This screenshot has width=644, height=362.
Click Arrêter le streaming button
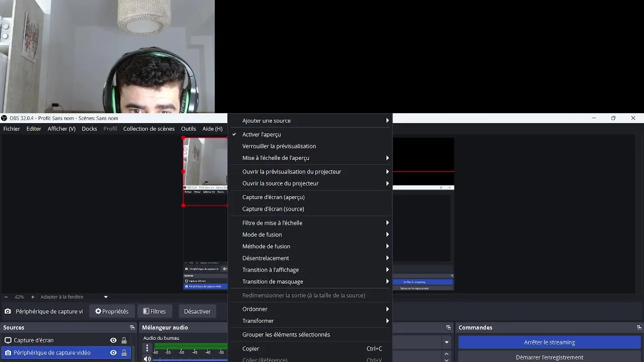(x=549, y=342)
